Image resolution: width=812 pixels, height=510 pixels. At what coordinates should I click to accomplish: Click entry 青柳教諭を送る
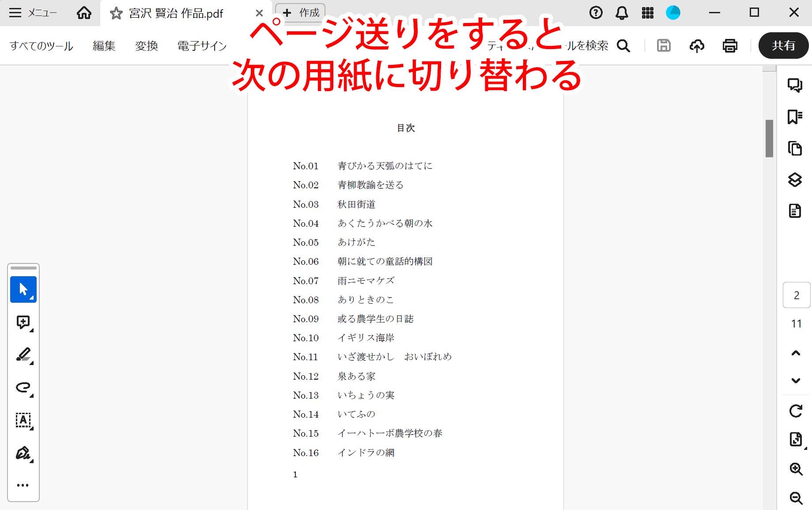[x=370, y=185]
